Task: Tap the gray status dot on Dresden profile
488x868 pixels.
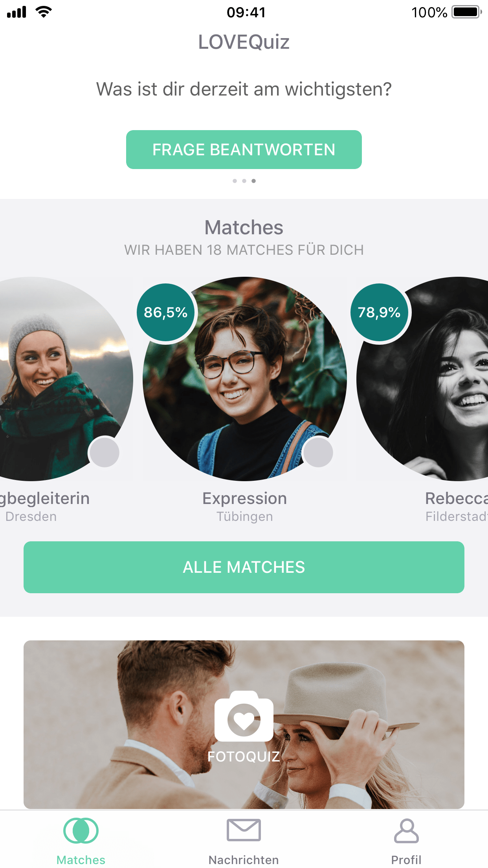Action: (x=105, y=452)
